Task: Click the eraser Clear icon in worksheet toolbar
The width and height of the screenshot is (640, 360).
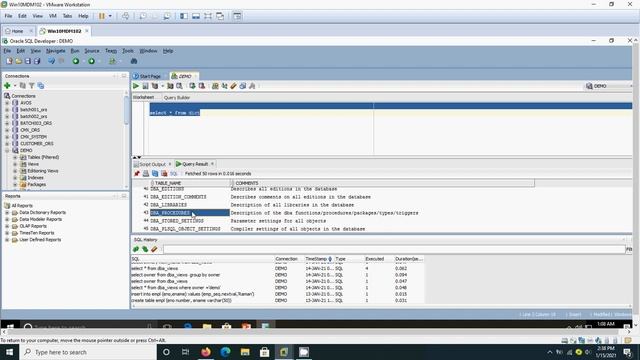Action: (233, 86)
